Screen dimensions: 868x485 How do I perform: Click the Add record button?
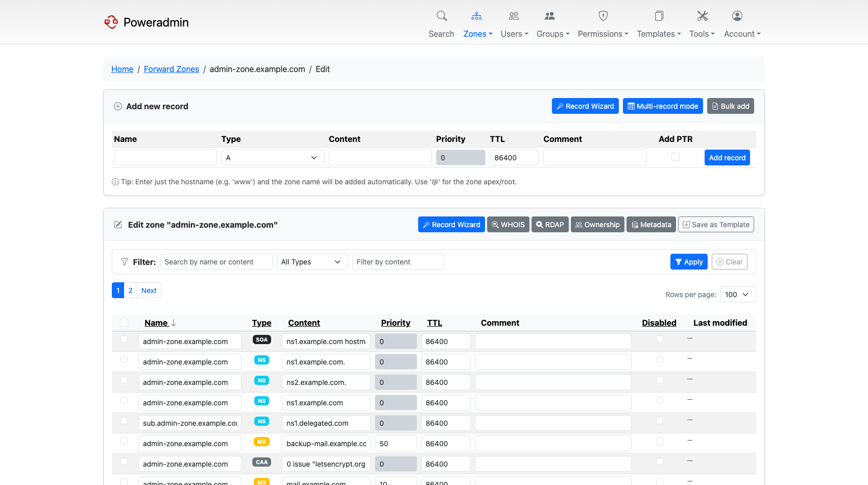[x=727, y=158]
